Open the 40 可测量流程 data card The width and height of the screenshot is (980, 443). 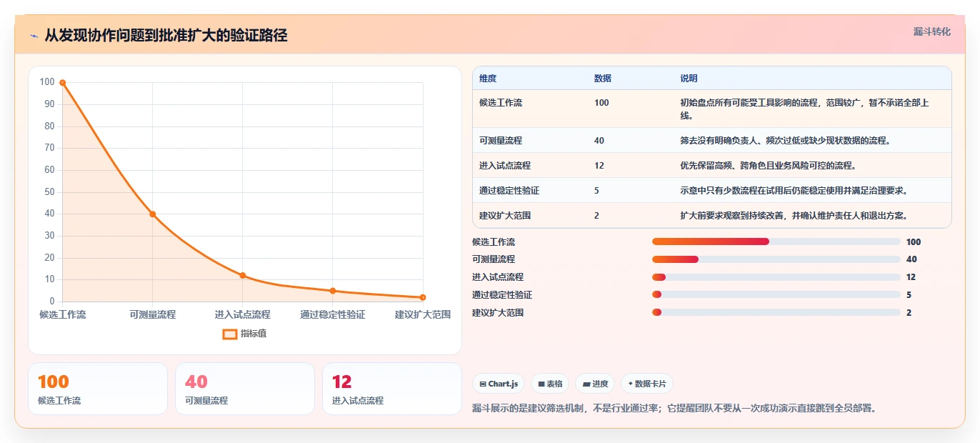(x=245, y=389)
